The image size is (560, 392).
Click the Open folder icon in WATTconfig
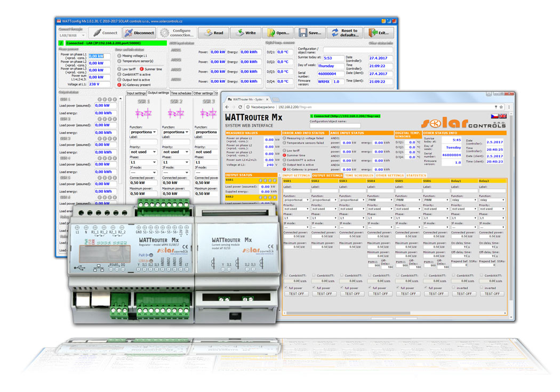coord(271,33)
